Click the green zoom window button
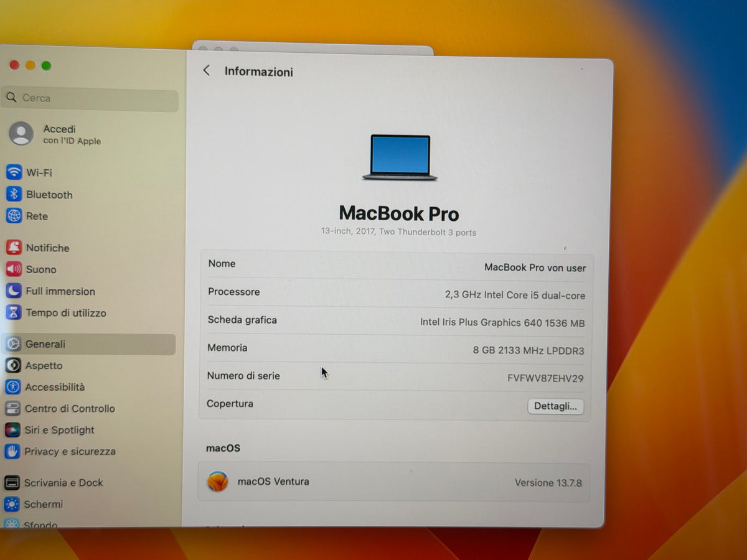 coord(46,65)
